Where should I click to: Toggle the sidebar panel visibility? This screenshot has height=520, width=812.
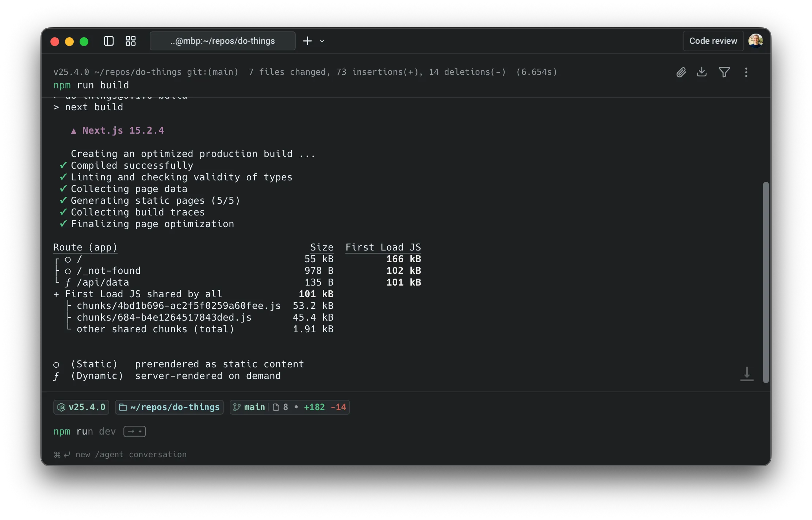108,41
